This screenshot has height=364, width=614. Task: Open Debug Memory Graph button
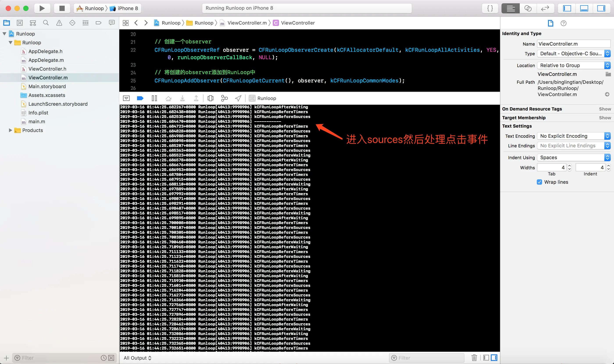[x=224, y=98]
